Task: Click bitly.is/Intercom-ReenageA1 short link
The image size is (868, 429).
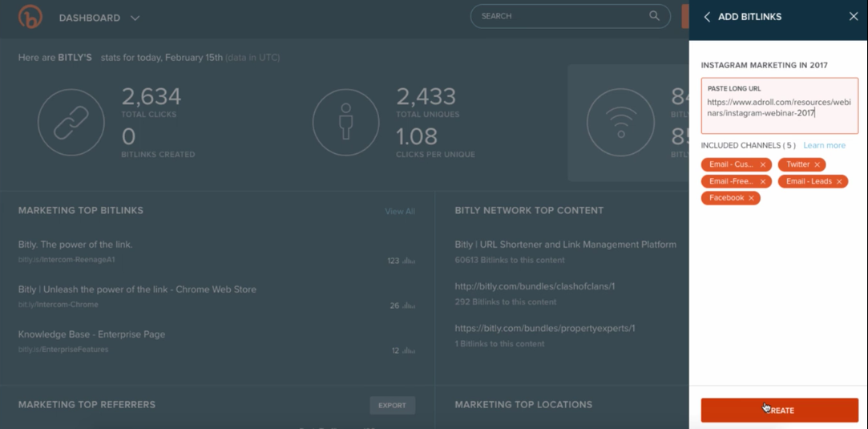Action: [x=67, y=259]
